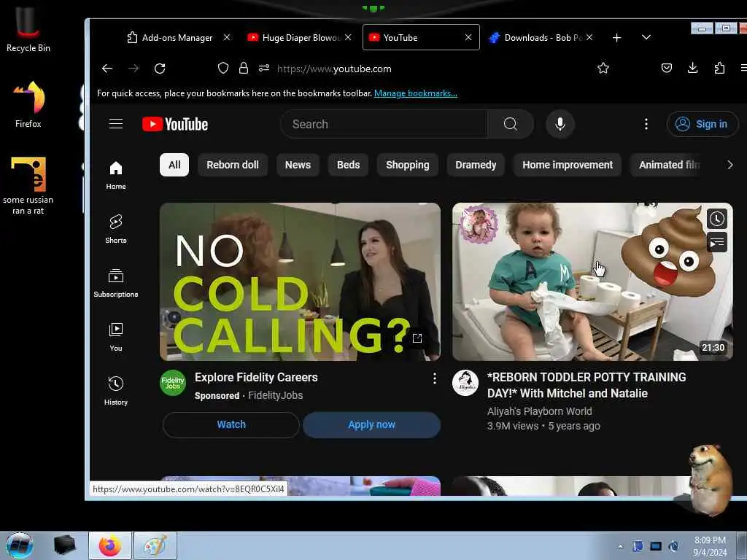Start voice search with the microphone

point(560,124)
